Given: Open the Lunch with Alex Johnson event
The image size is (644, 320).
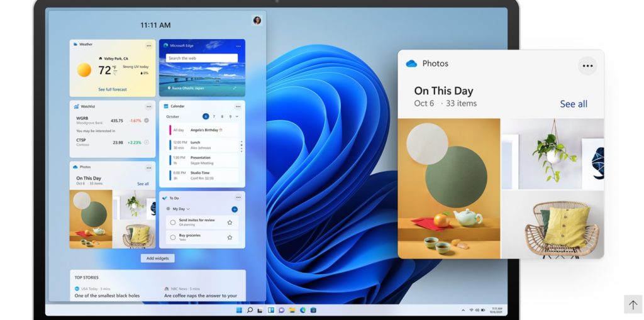Looking at the screenshot, I should 203,145.
